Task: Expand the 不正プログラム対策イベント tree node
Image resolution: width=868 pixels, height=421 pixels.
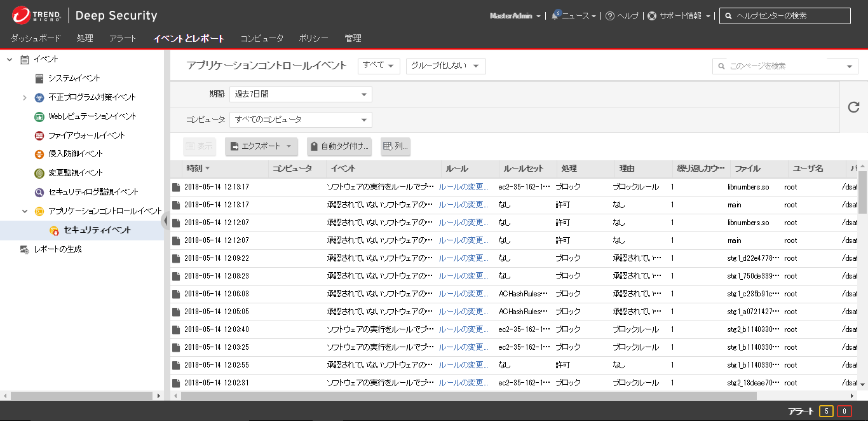Action: point(24,97)
